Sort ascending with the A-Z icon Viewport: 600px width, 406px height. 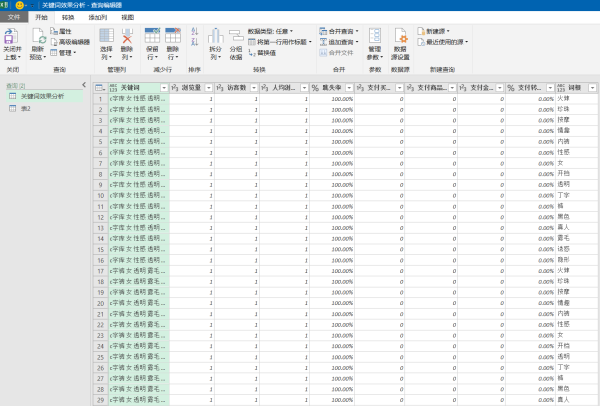point(195,31)
